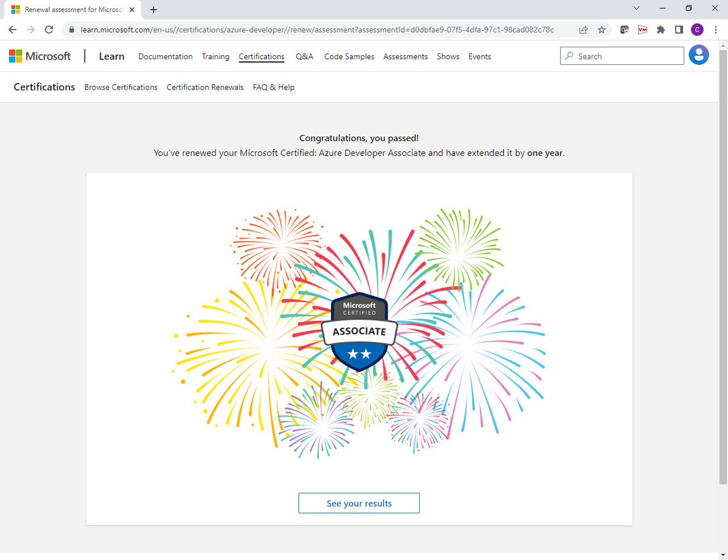
Task: Open Shows in the navigation
Action: 448,56
